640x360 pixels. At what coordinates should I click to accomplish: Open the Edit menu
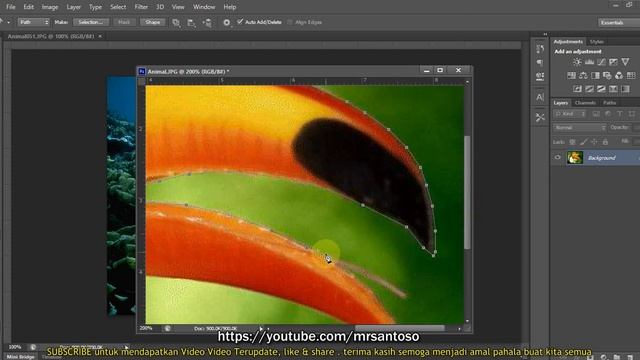click(x=28, y=7)
